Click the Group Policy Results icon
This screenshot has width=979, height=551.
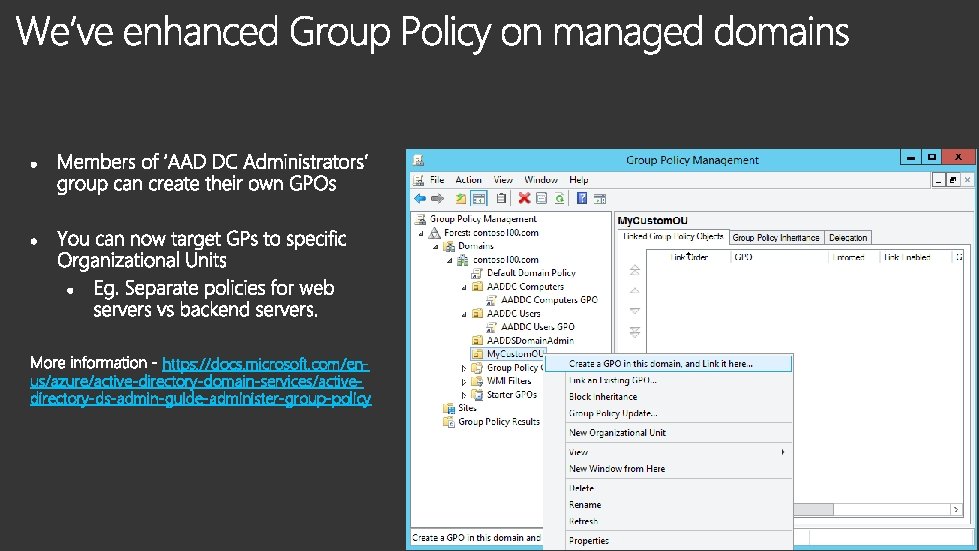pyautogui.click(x=449, y=422)
